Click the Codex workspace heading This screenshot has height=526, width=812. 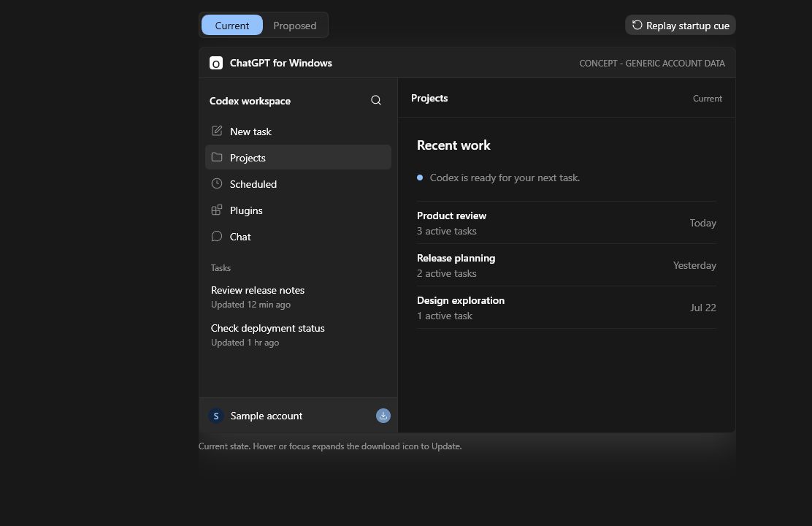click(250, 101)
